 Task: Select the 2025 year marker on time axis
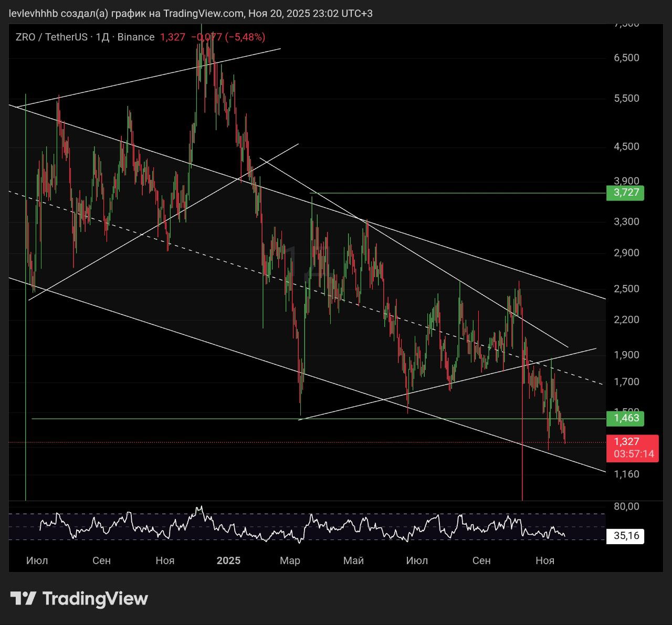[x=228, y=560]
